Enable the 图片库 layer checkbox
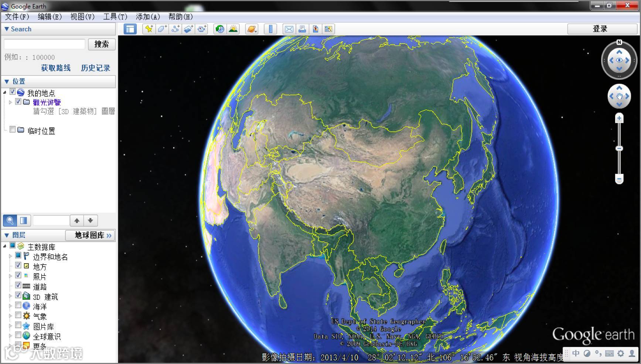This screenshot has width=641, height=364. pos(18,325)
